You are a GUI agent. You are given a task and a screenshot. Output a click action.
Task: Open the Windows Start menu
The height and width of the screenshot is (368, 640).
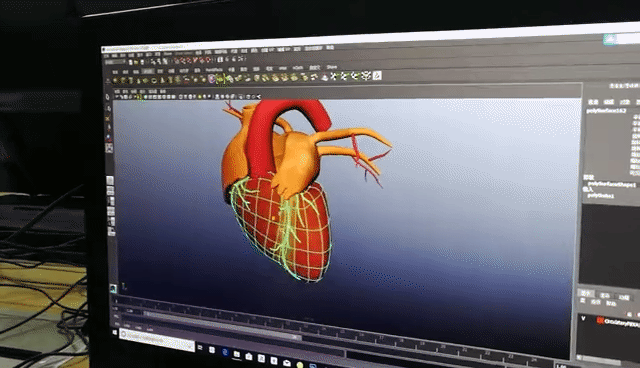[x=115, y=332]
